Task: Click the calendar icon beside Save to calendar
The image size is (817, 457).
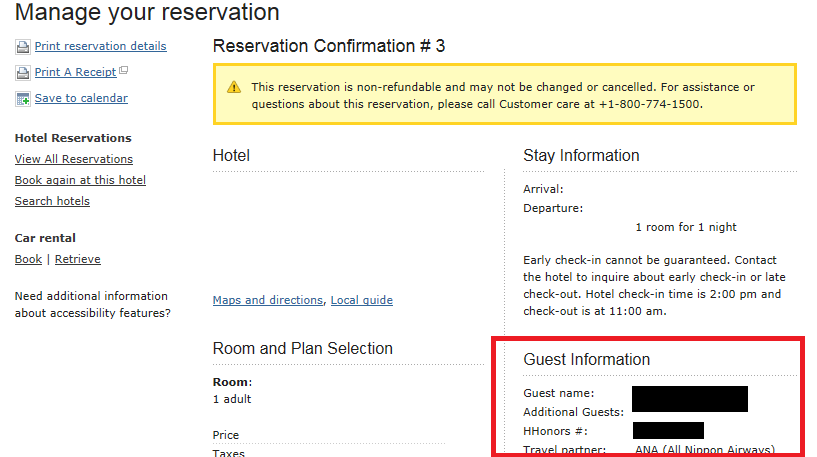Action: [x=23, y=99]
